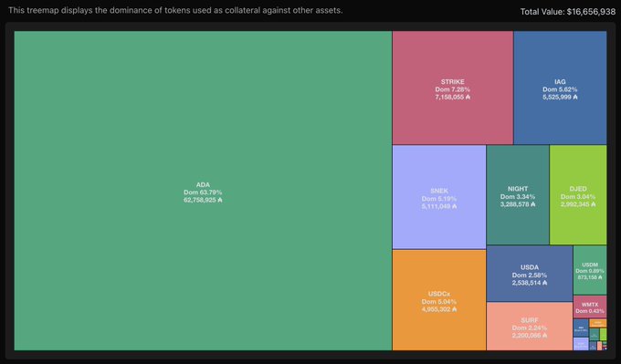Select the blue IAG tile
The image size is (621, 364).
[560, 88]
